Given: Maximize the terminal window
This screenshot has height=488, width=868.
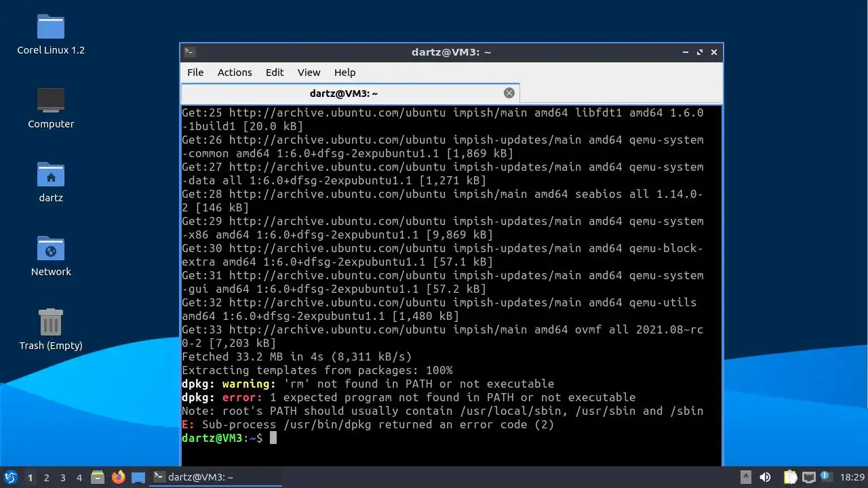Looking at the screenshot, I should 700,52.
